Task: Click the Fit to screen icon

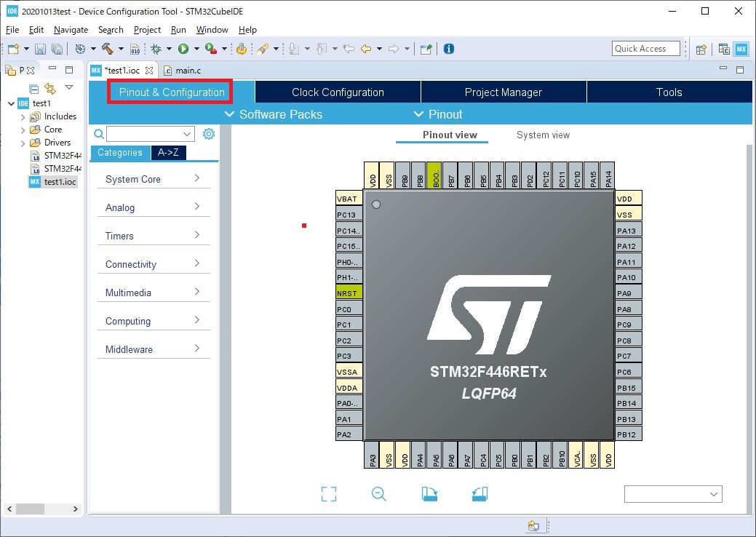Action: [329, 494]
